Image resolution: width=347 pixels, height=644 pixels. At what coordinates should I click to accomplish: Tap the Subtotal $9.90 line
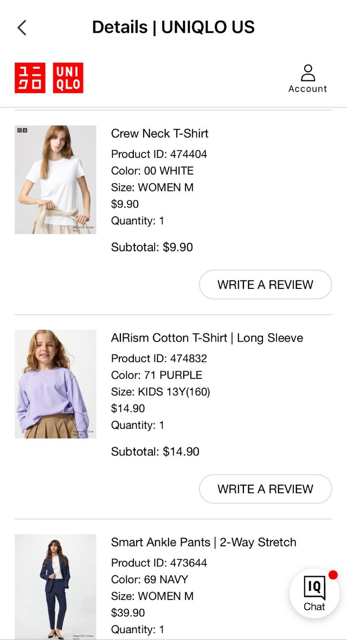point(152,247)
